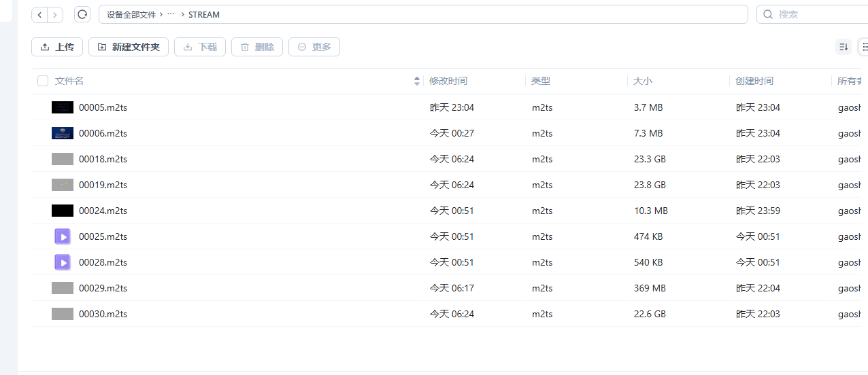Image resolution: width=868 pixels, height=375 pixels.
Task: Refresh the file list
Action: (82, 14)
